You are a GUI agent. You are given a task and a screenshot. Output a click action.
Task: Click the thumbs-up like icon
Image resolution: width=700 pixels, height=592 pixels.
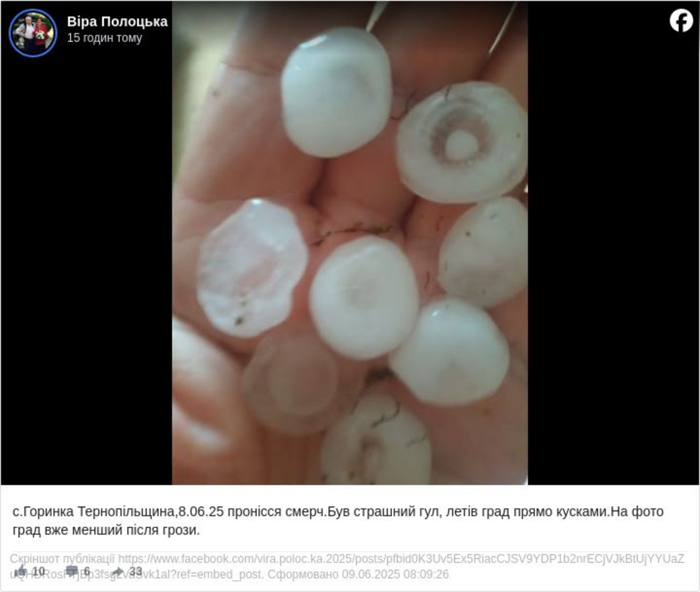[22, 571]
